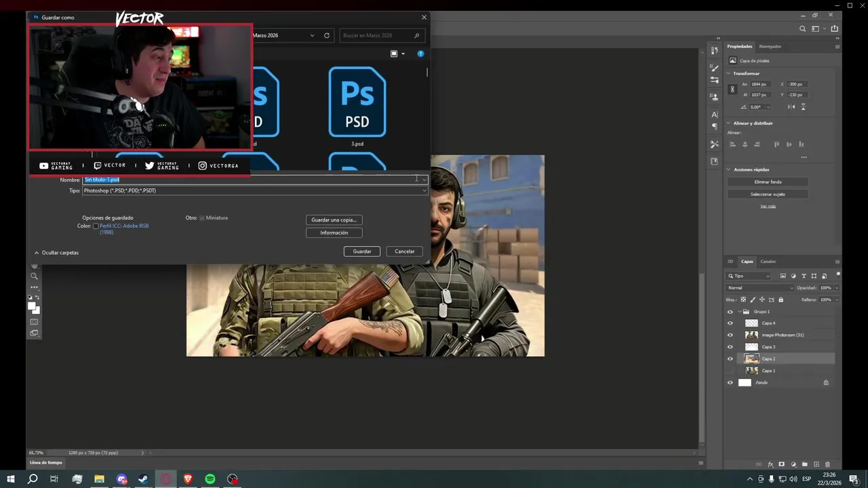Align bottom edges icon in Alinear section
The image size is (868, 488).
[x=802, y=144]
